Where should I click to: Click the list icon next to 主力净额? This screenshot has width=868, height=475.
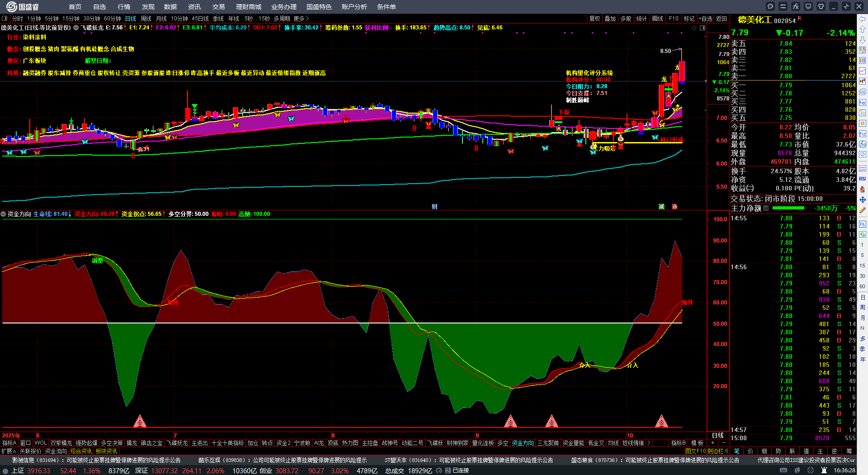[766, 208]
